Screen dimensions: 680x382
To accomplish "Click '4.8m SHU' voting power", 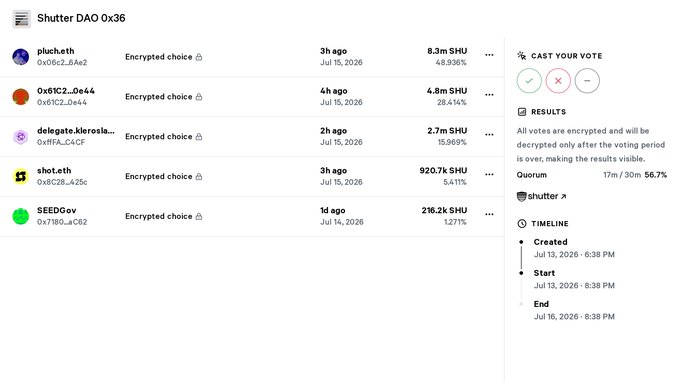I will coord(447,91).
